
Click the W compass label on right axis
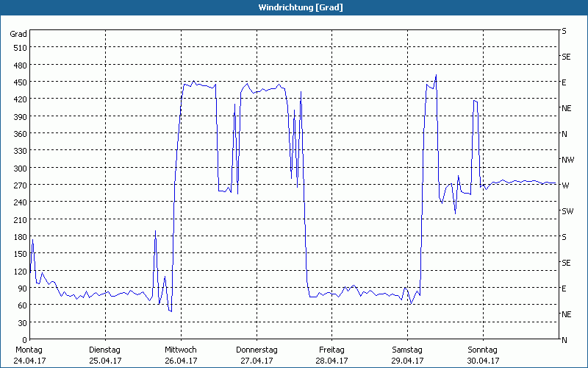(564, 185)
